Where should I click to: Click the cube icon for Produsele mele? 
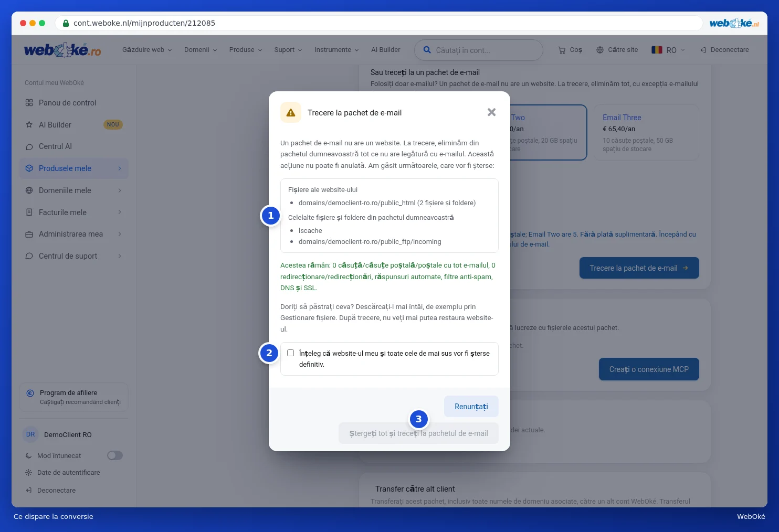point(29,168)
